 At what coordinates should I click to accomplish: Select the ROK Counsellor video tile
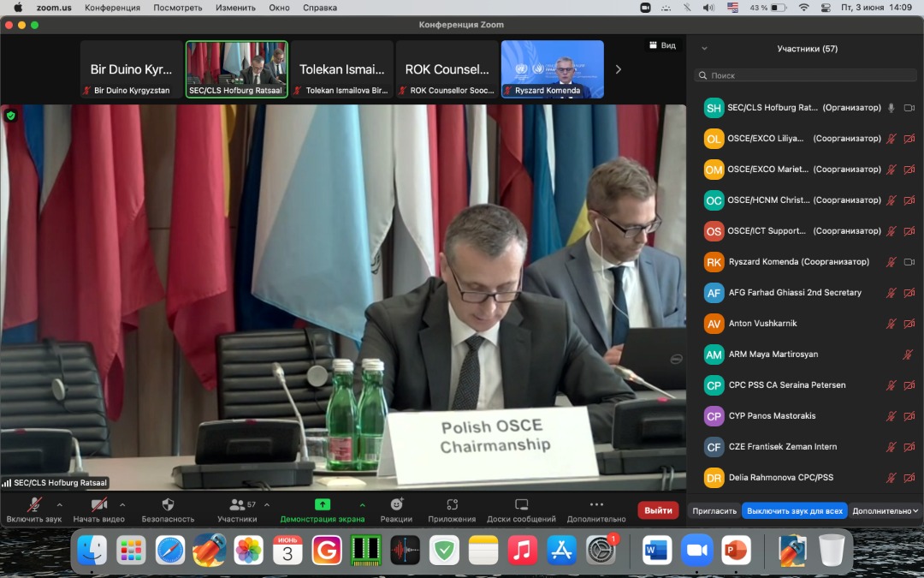(x=447, y=69)
